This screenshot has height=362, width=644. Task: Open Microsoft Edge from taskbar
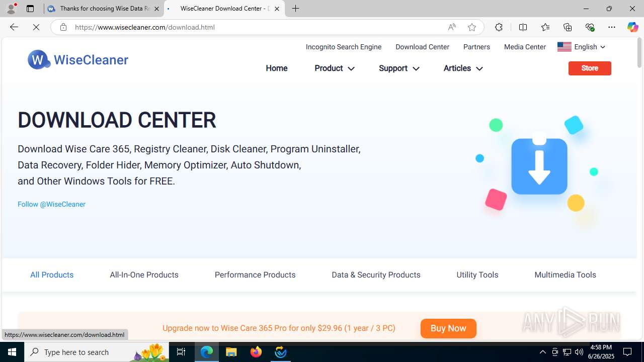207,352
